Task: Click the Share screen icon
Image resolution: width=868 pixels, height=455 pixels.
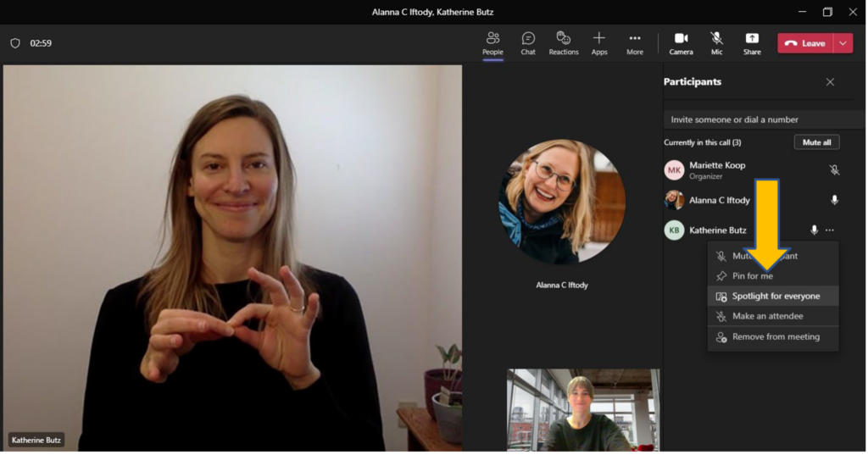Action: click(752, 43)
